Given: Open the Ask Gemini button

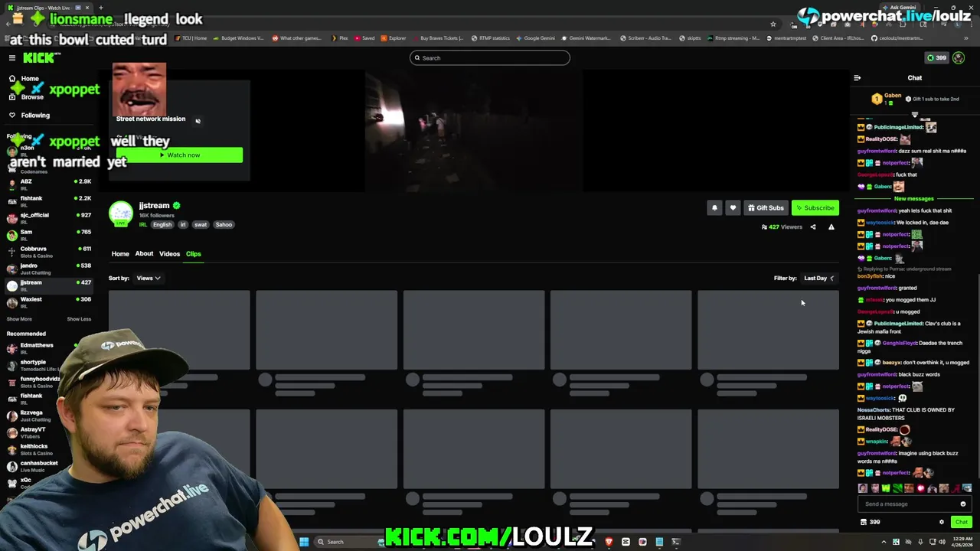Looking at the screenshot, I should (x=899, y=8).
